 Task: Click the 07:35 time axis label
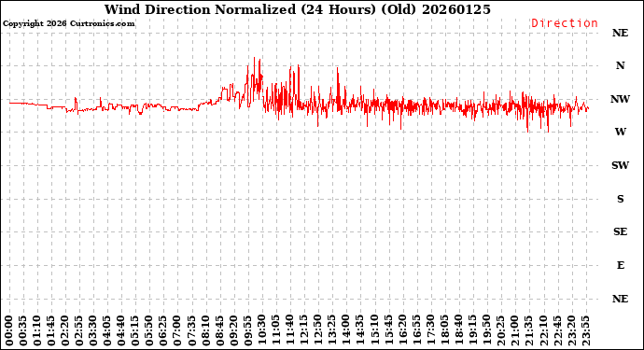pyautogui.click(x=192, y=331)
